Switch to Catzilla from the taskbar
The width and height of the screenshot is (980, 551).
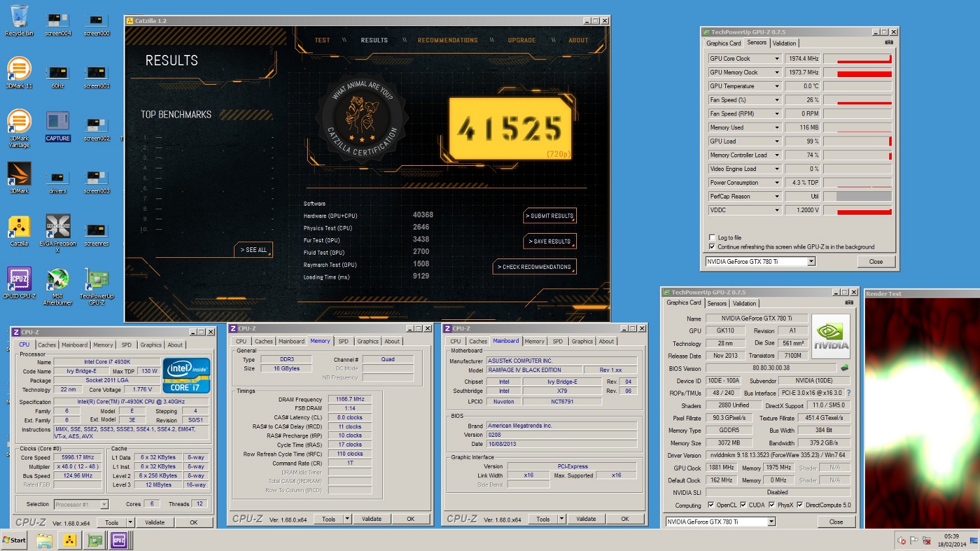(x=69, y=540)
